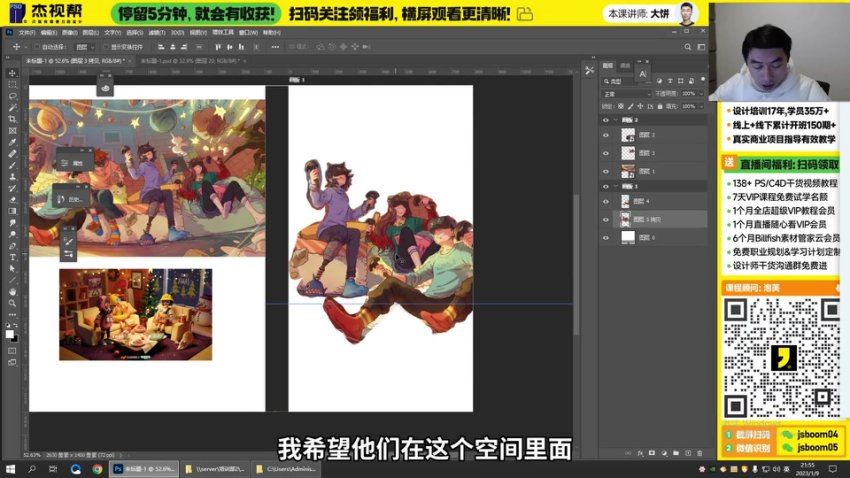Switch to second document tab 未标题-1.psd
The height and width of the screenshot is (478, 850).
[x=190, y=61]
